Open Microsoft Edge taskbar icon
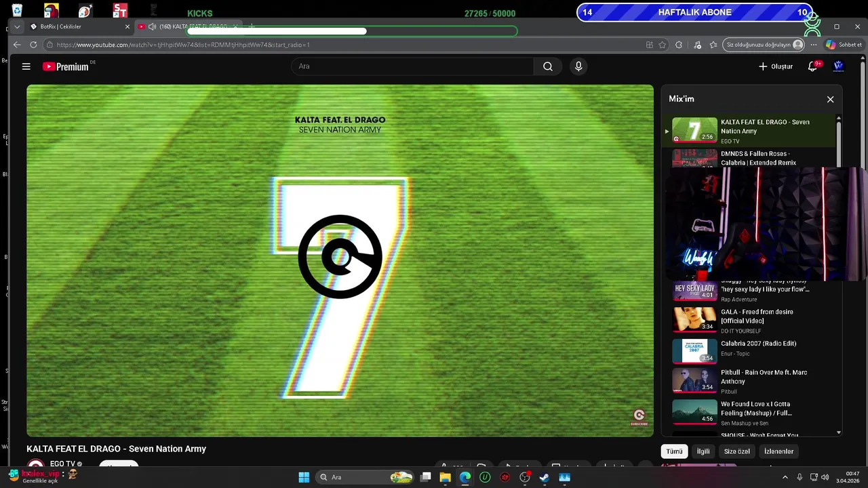 pos(465,477)
